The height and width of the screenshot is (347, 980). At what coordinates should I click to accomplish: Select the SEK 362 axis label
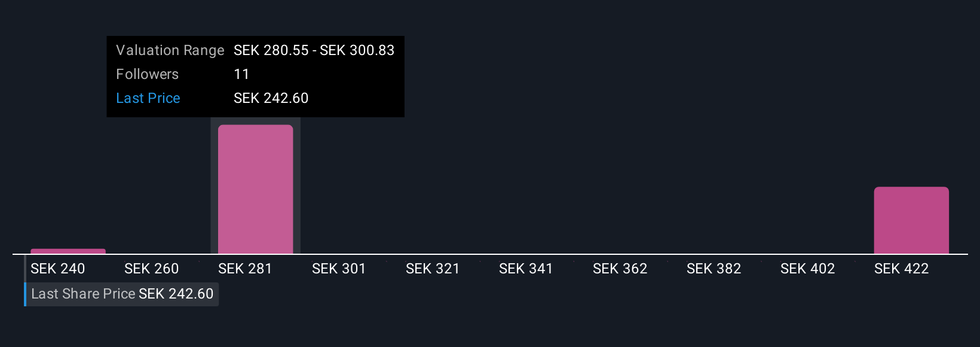click(620, 269)
